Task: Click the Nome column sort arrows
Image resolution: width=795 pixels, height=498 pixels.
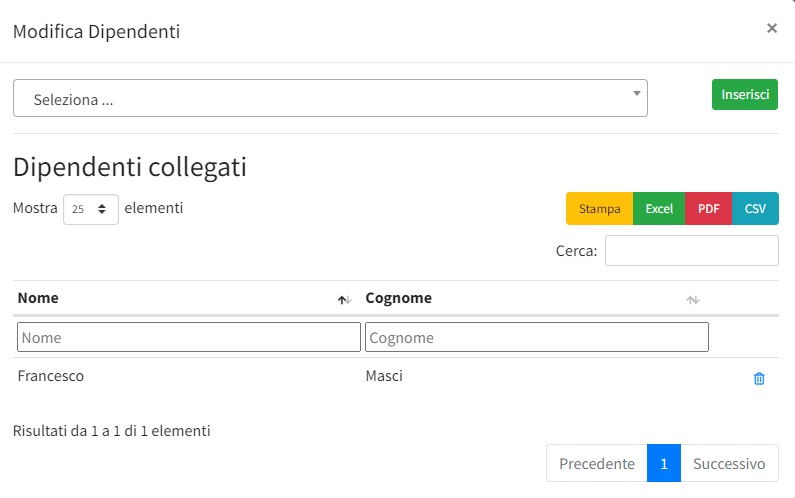Action: pyautogui.click(x=345, y=299)
